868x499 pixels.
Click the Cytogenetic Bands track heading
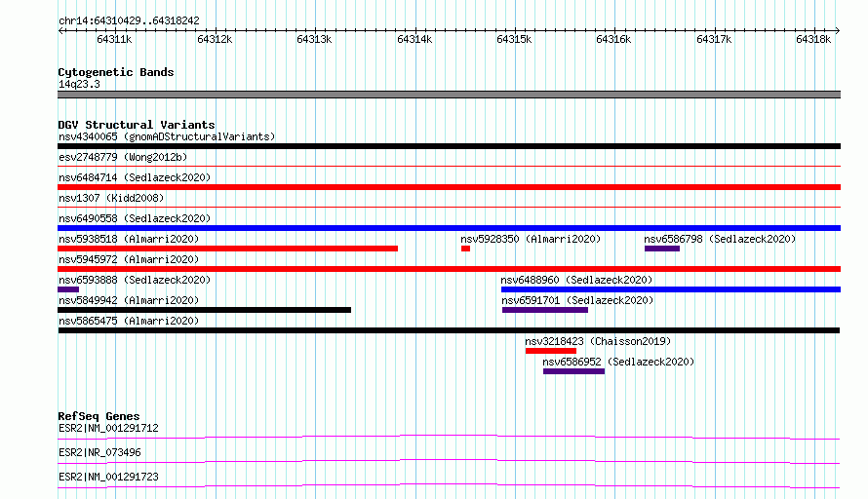(x=116, y=72)
